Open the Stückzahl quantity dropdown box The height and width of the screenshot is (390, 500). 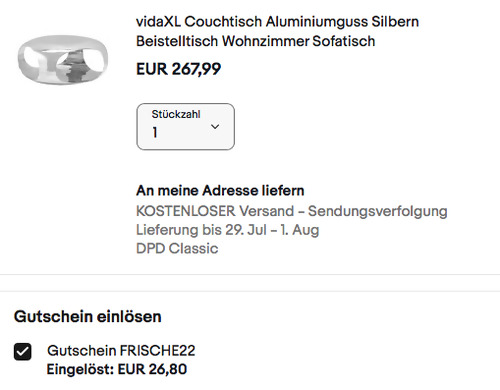pos(185,127)
